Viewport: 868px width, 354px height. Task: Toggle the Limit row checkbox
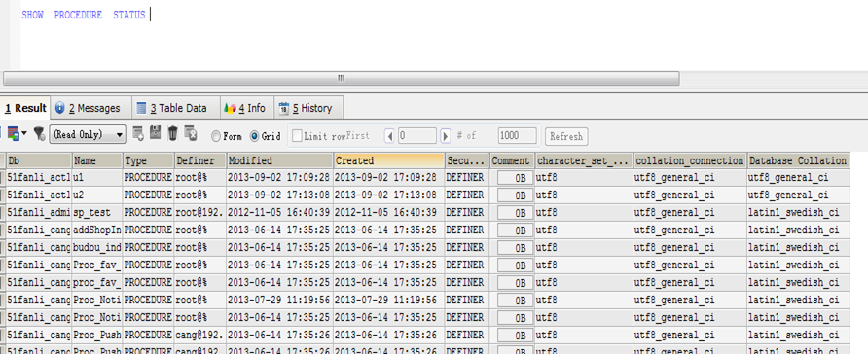[297, 135]
